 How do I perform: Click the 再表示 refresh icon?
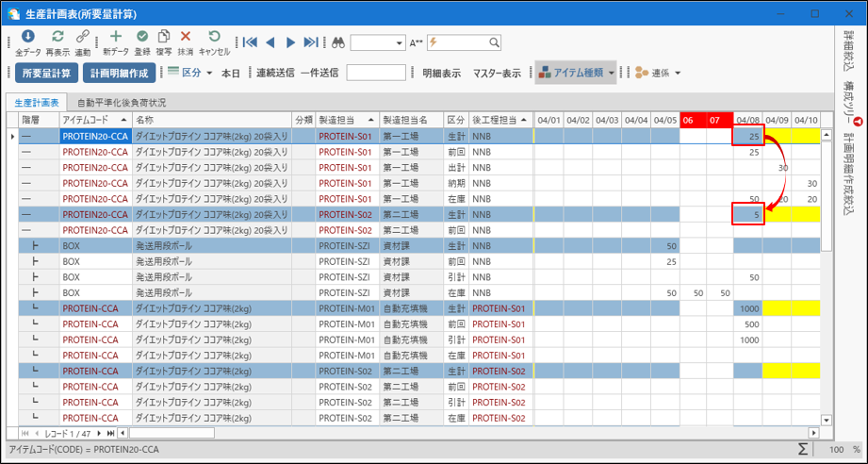pyautogui.click(x=57, y=36)
